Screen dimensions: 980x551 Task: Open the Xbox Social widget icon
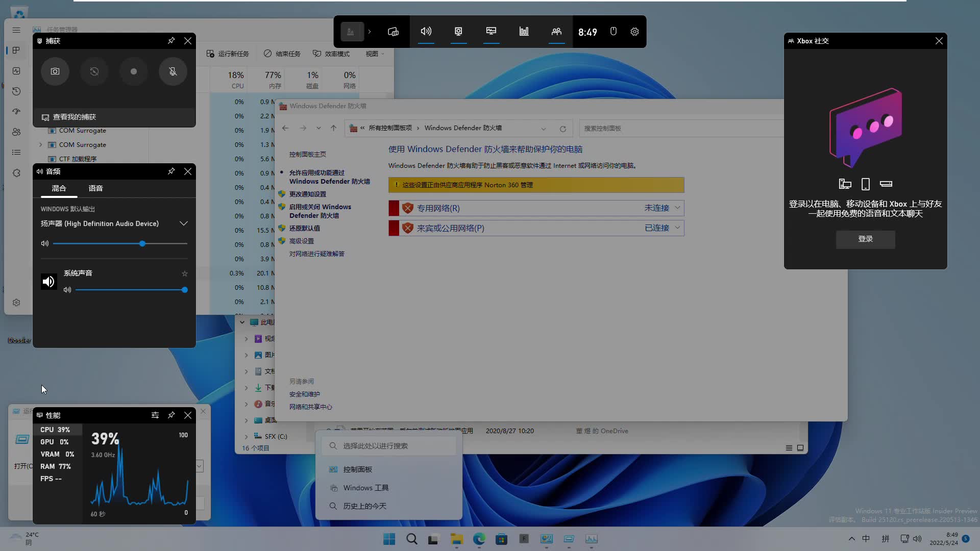(556, 31)
